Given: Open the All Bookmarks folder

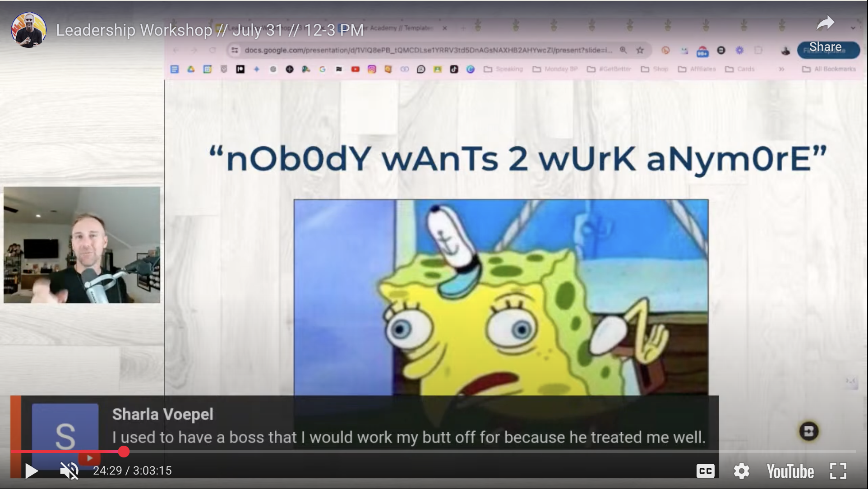Looking at the screenshot, I should [829, 69].
